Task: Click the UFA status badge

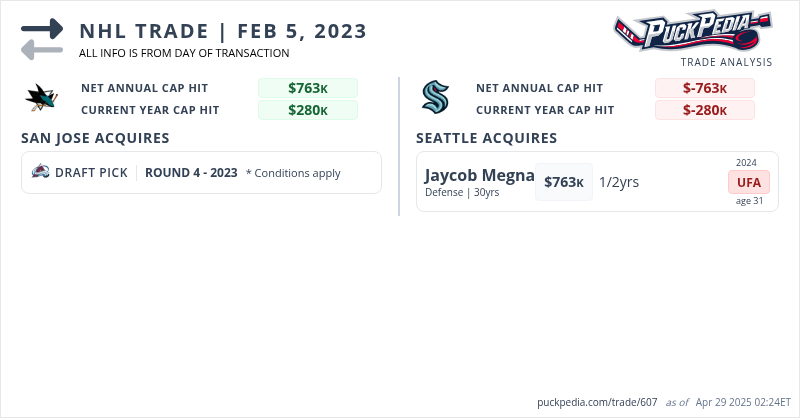Action: (747, 182)
